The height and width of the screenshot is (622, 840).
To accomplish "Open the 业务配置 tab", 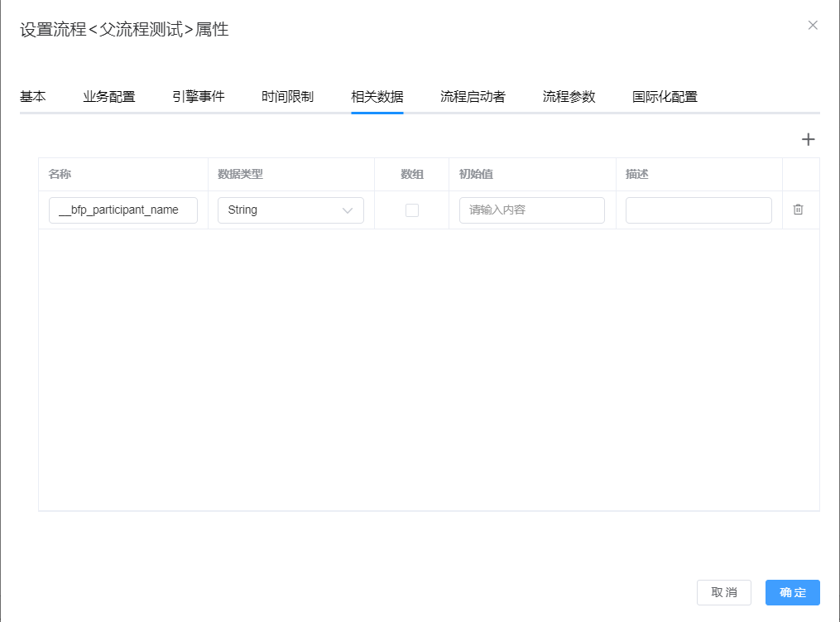I will pyautogui.click(x=108, y=96).
